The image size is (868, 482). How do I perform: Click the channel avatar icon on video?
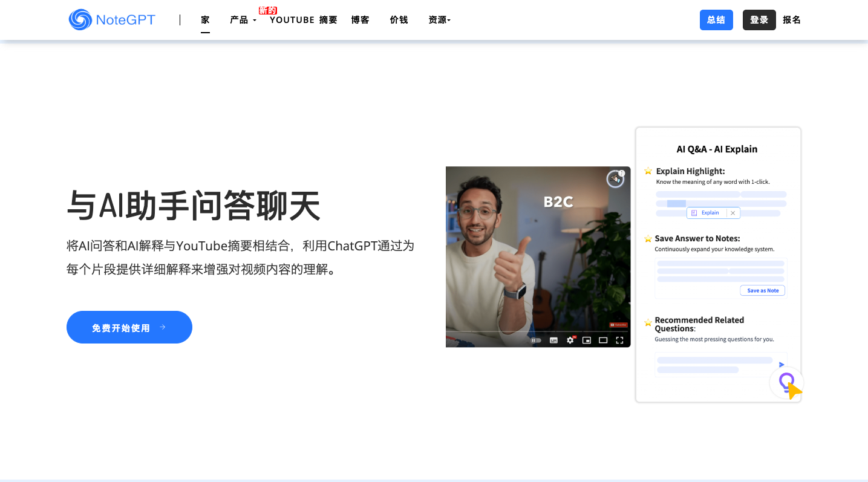coord(615,179)
